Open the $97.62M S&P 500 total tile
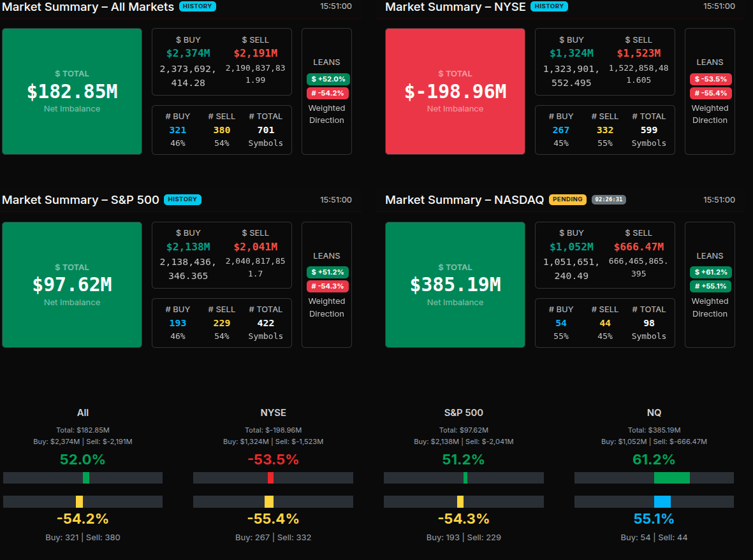Image resolution: width=753 pixels, height=560 pixels. [x=72, y=284]
